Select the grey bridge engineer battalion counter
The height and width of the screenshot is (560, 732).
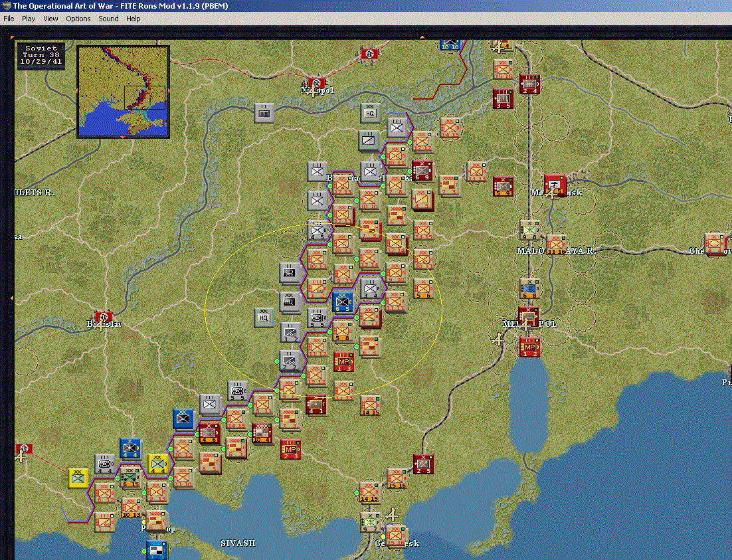click(264, 113)
